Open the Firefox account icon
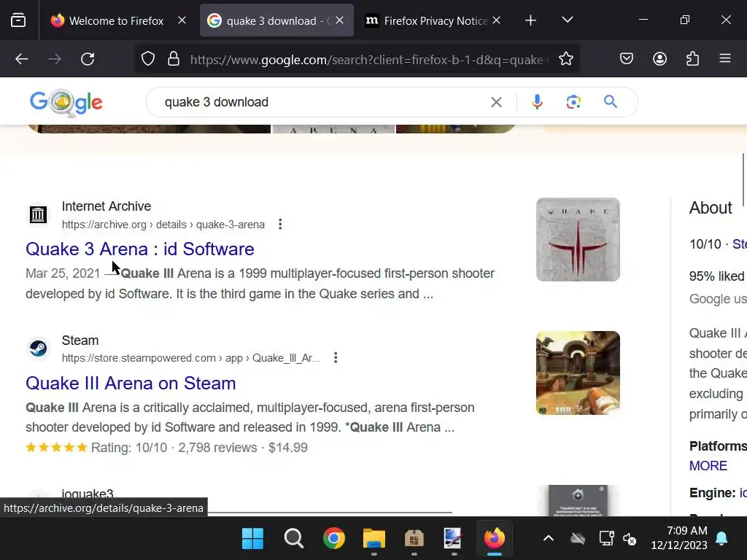 (659, 58)
